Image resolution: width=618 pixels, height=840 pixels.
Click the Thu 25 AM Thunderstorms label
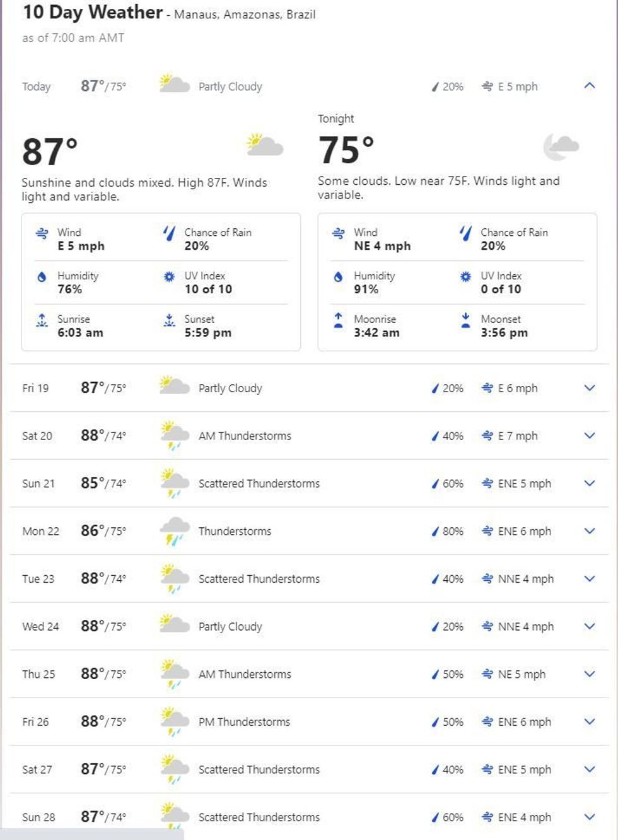point(245,674)
